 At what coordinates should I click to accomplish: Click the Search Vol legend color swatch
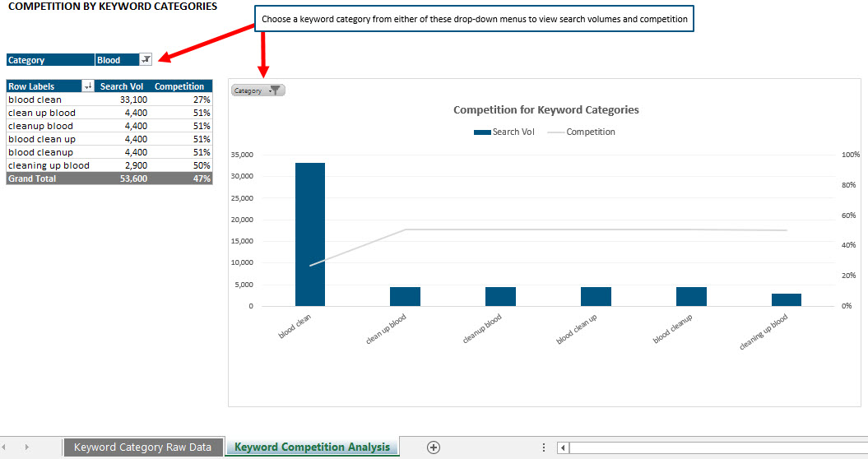(x=481, y=132)
